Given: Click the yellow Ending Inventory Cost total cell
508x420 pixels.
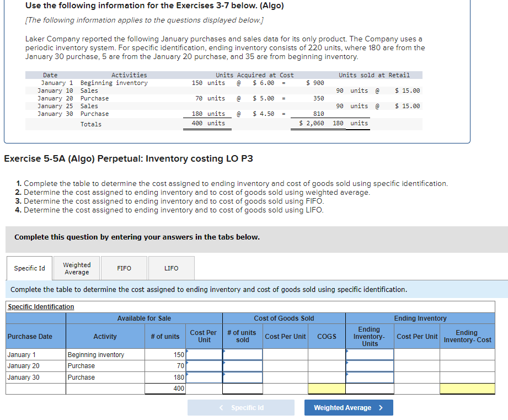Looking at the screenshot, I should pyautogui.click(x=467, y=389).
